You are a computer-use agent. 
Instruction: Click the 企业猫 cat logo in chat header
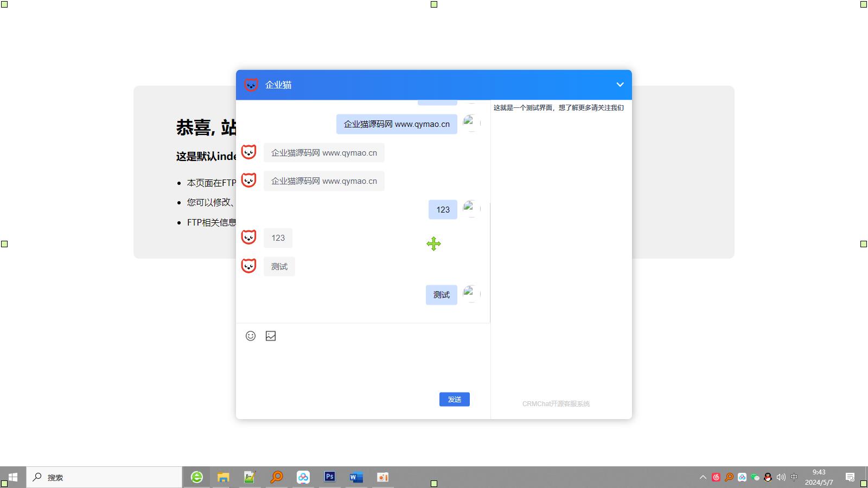pyautogui.click(x=251, y=85)
